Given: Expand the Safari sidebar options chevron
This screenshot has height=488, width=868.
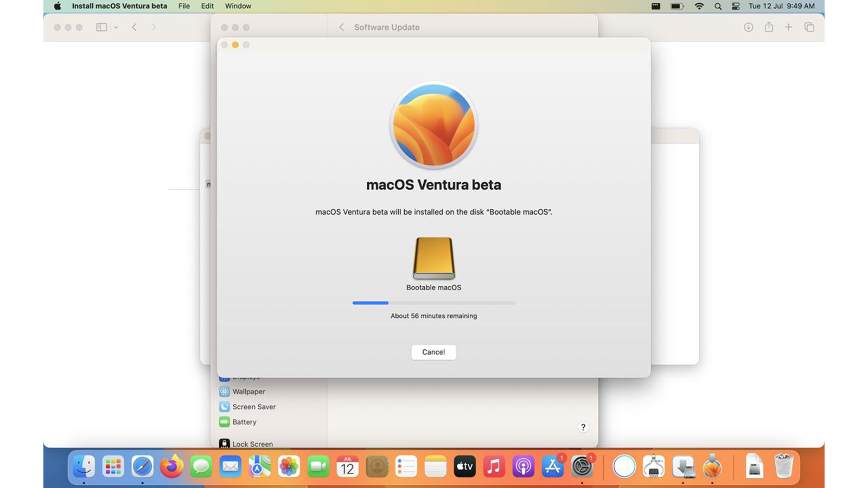Looking at the screenshot, I should click(116, 27).
